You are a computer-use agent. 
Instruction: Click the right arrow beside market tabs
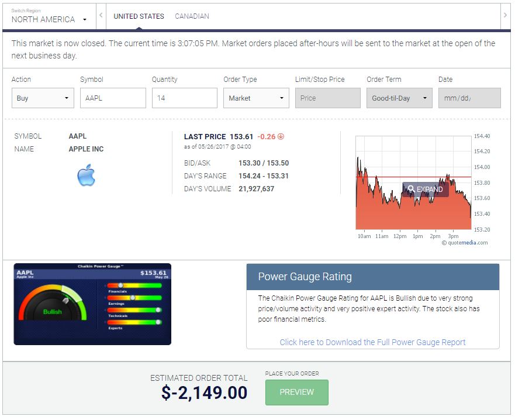[x=505, y=15]
